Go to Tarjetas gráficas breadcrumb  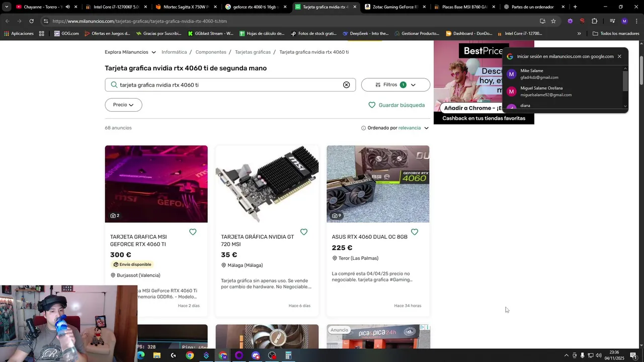(x=253, y=52)
